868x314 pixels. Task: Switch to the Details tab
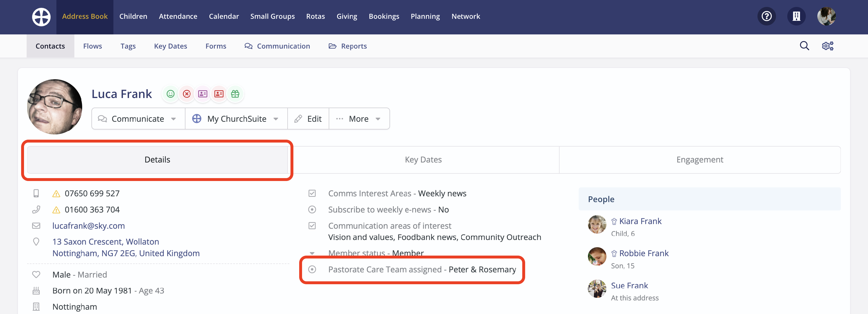click(x=157, y=160)
